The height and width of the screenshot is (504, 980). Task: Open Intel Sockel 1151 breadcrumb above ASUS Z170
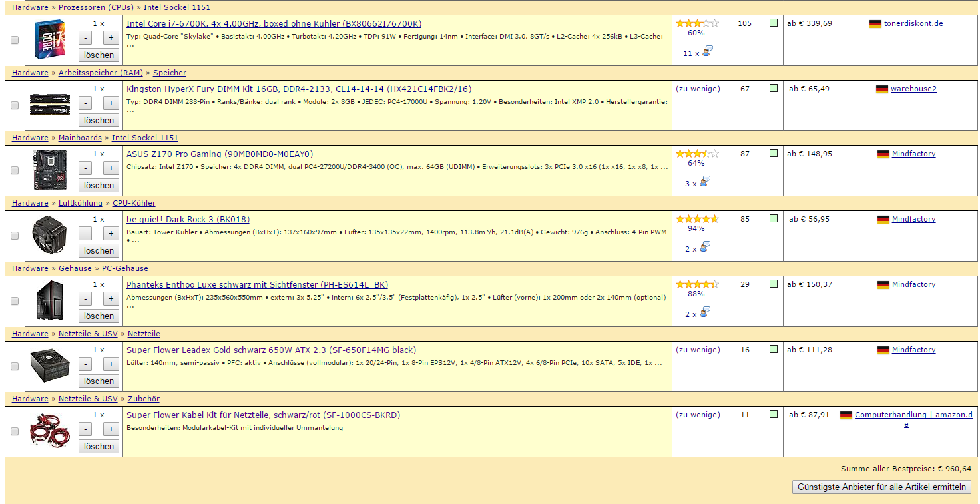[145, 138]
